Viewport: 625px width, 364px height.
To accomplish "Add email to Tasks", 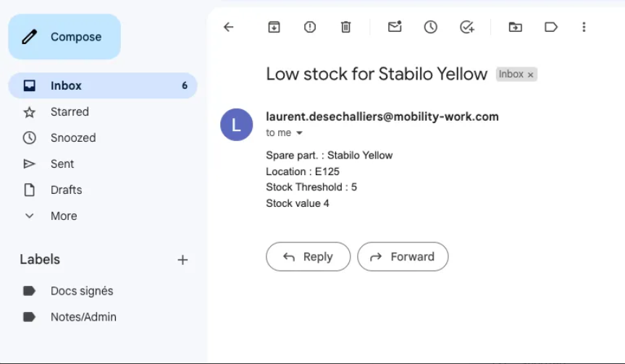I will [x=467, y=27].
